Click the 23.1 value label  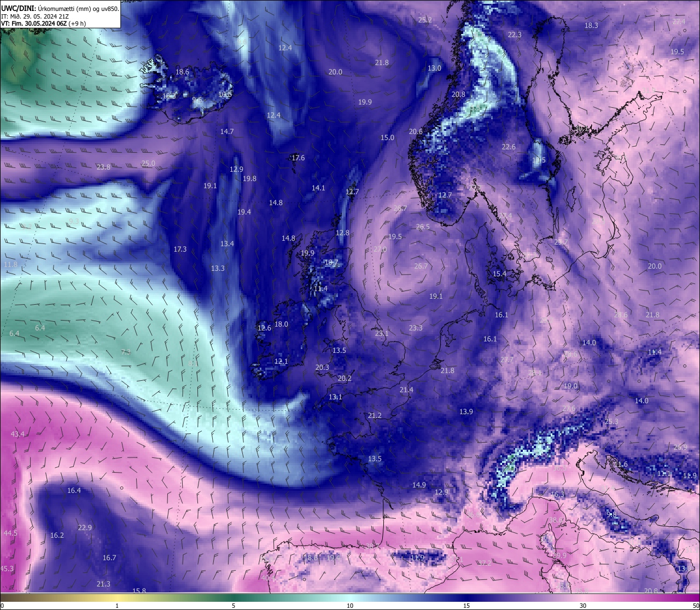click(x=382, y=333)
